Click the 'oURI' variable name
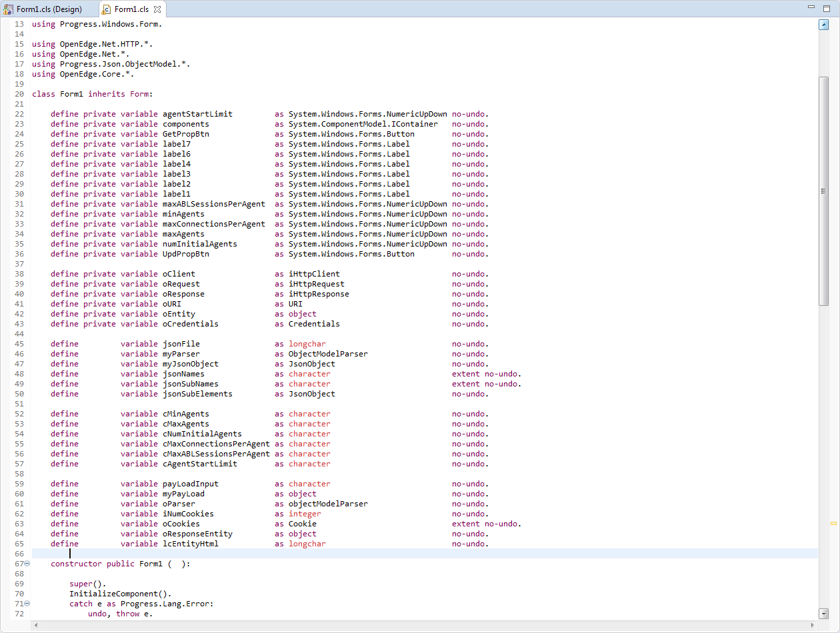 172,304
